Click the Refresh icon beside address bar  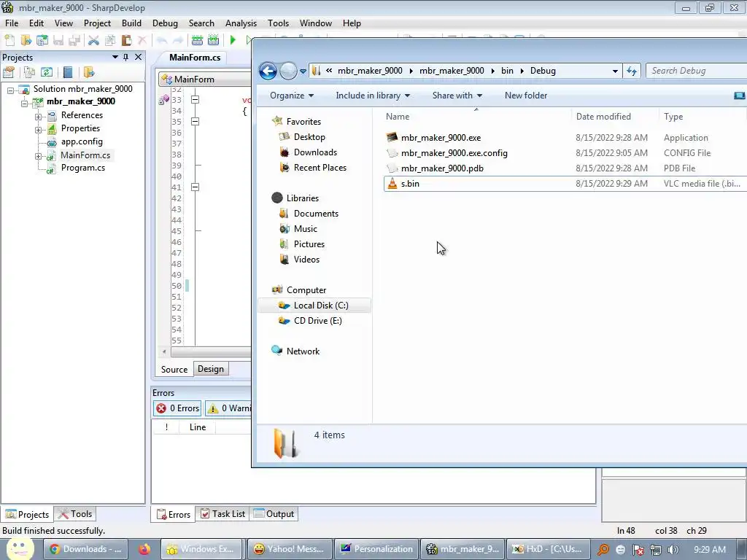[x=632, y=71]
